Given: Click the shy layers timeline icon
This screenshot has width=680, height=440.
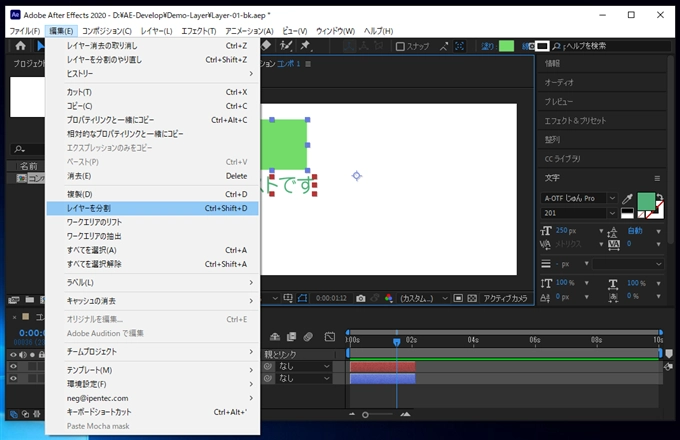Looking at the screenshot, I should click(275, 337).
